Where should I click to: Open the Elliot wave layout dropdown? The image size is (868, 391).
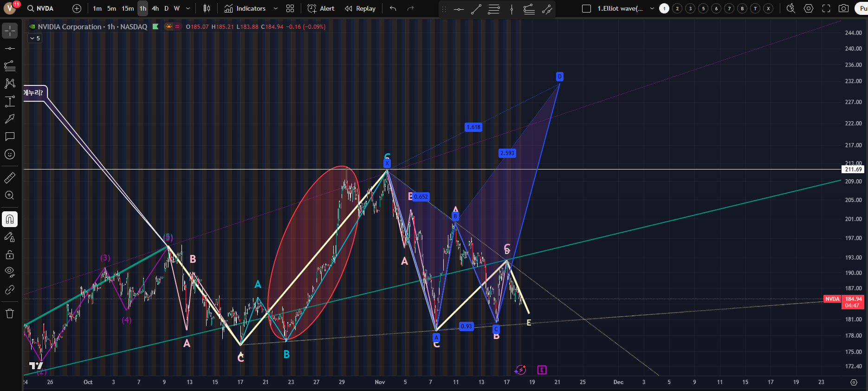tap(652, 8)
